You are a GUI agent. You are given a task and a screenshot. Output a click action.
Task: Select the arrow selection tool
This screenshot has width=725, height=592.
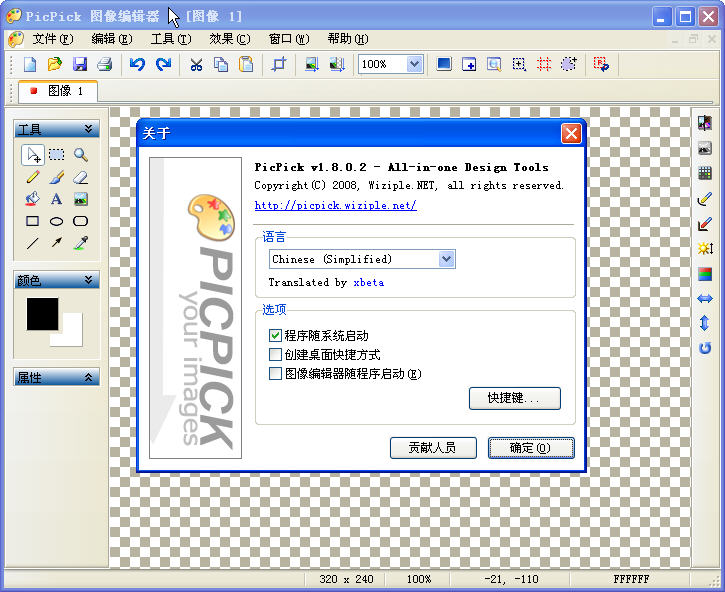(33, 154)
